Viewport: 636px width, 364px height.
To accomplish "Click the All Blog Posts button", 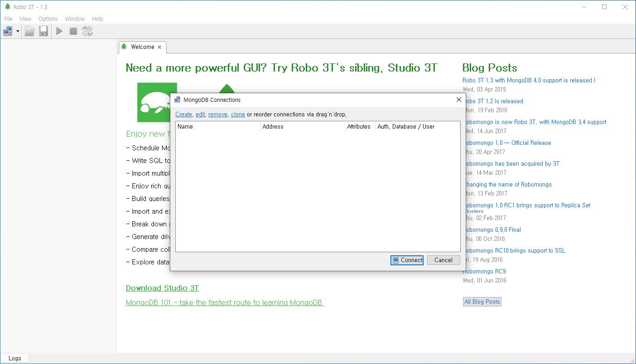I will click(x=482, y=302).
